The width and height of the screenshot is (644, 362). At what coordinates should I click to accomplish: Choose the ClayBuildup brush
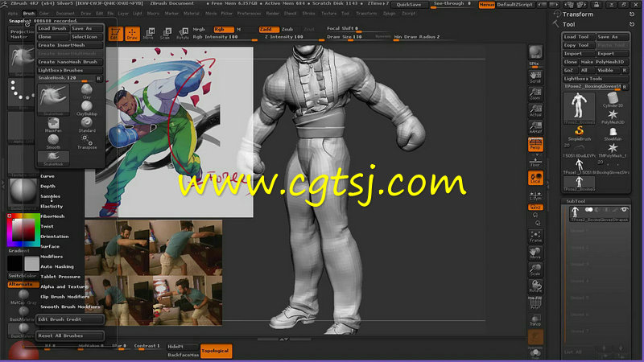[x=87, y=108]
